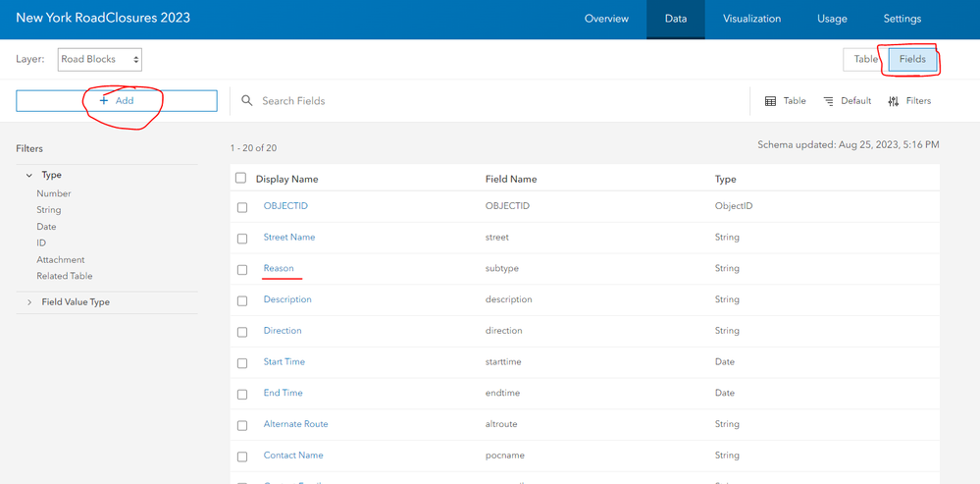The height and width of the screenshot is (484, 980).
Task: Switch to the Visualization tab
Action: (751, 19)
